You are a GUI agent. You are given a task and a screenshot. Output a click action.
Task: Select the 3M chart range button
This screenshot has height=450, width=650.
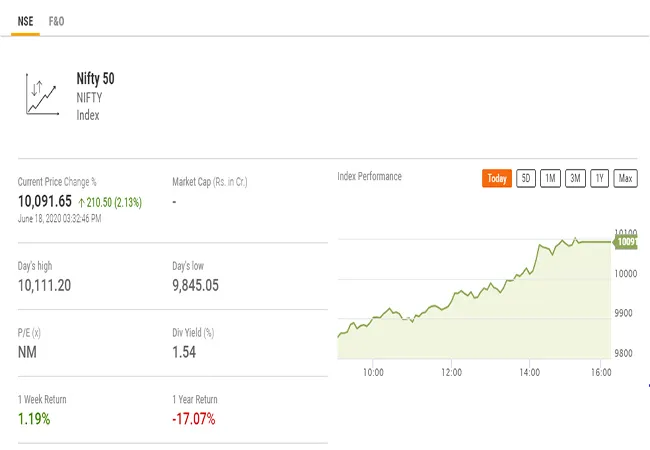[x=575, y=179]
